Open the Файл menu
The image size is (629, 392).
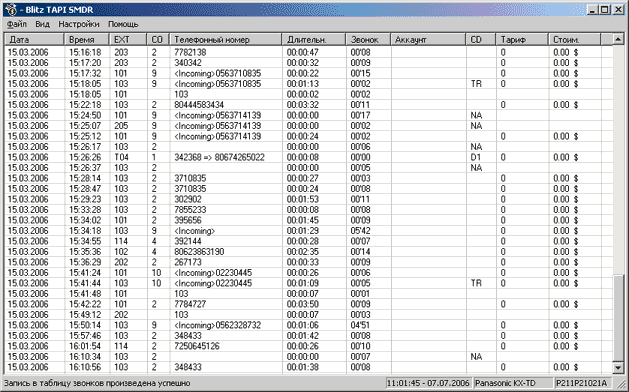(x=17, y=24)
